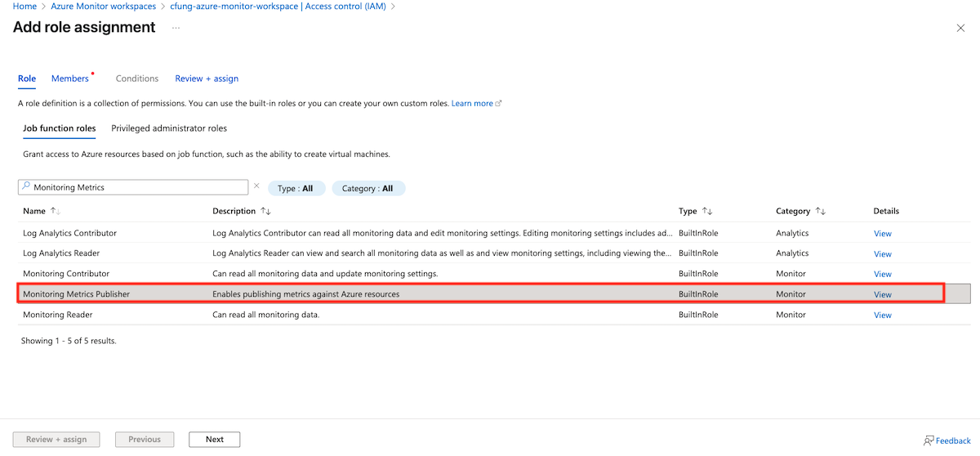
Task: Switch to the Members tab
Action: tap(70, 78)
